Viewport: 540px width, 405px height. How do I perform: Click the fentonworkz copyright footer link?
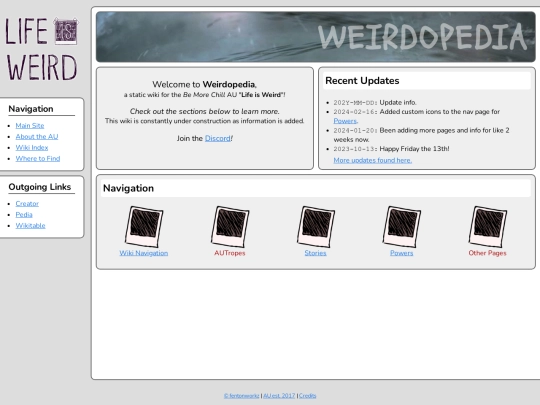[x=242, y=396]
